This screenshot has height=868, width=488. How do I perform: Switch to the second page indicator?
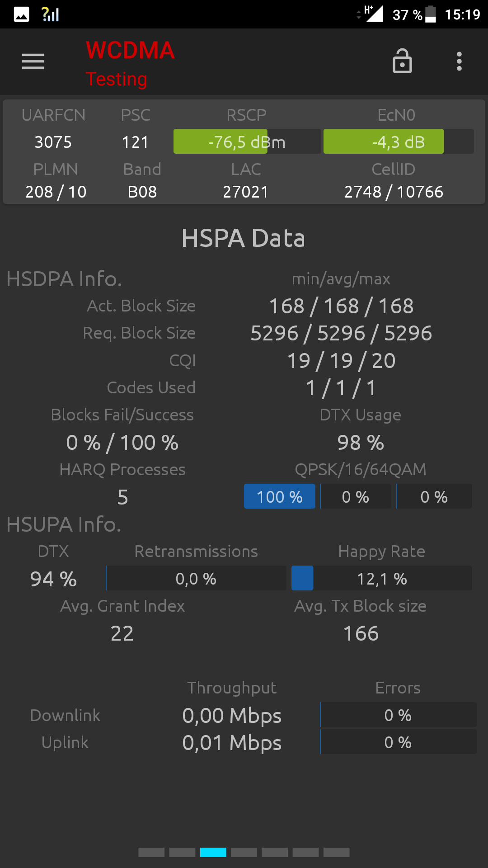[x=182, y=853]
